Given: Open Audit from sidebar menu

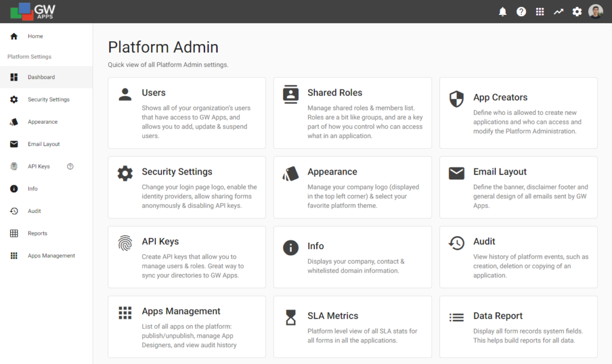Looking at the screenshot, I should [34, 211].
